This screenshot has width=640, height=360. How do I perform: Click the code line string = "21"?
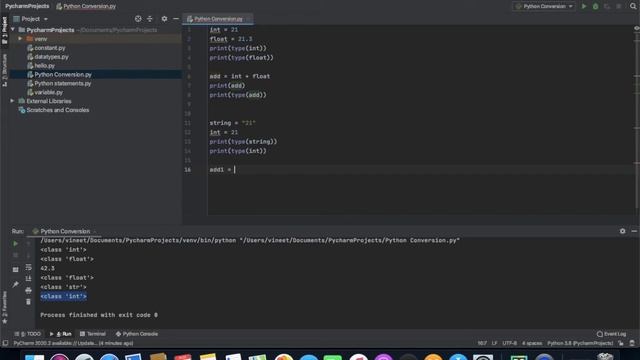pyautogui.click(x=233, y=123)
